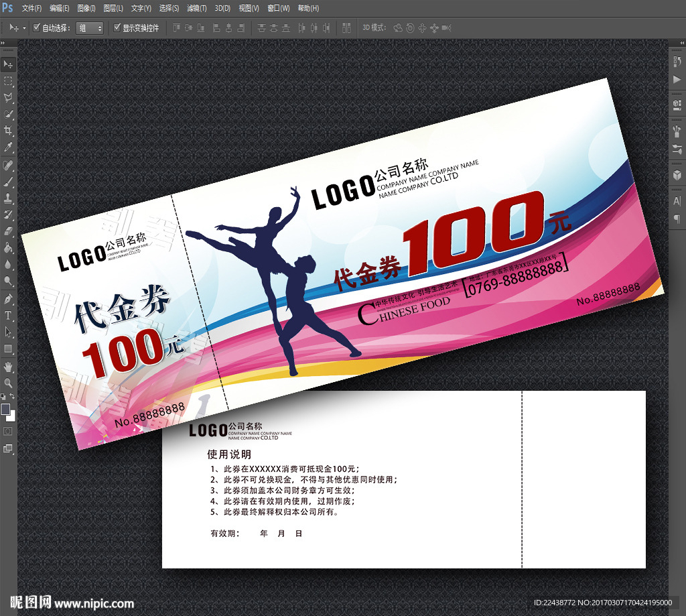Open the 图层(L) menu

(113, 8)
